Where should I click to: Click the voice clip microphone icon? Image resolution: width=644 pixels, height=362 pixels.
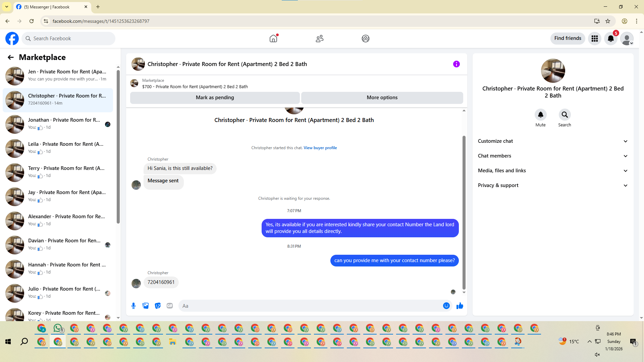click(133, 306)
